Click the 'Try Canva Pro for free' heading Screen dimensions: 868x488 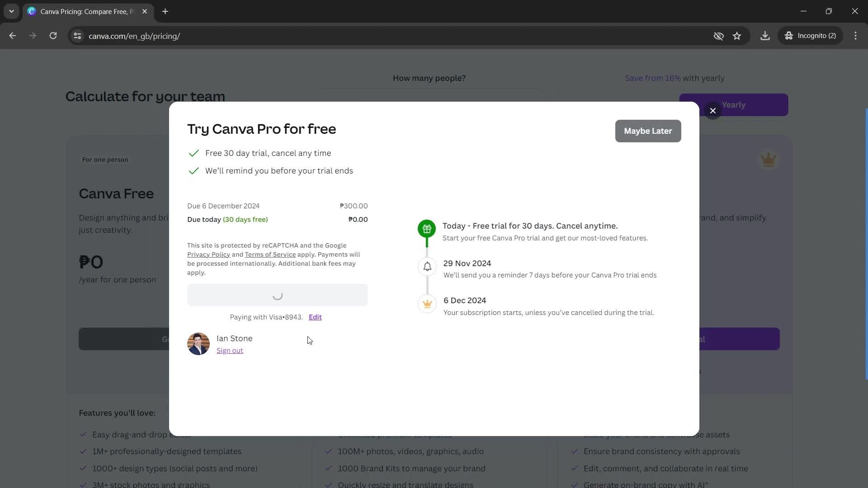[x=261, y=129]
